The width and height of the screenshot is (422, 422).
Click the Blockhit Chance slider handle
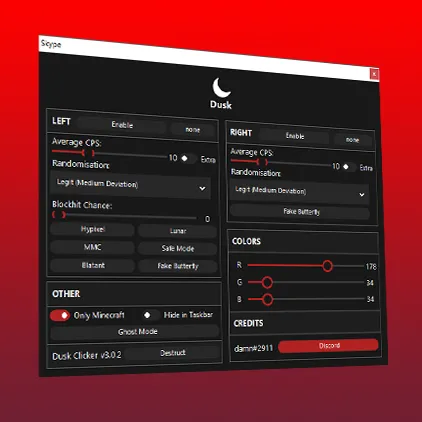(59, 215)
